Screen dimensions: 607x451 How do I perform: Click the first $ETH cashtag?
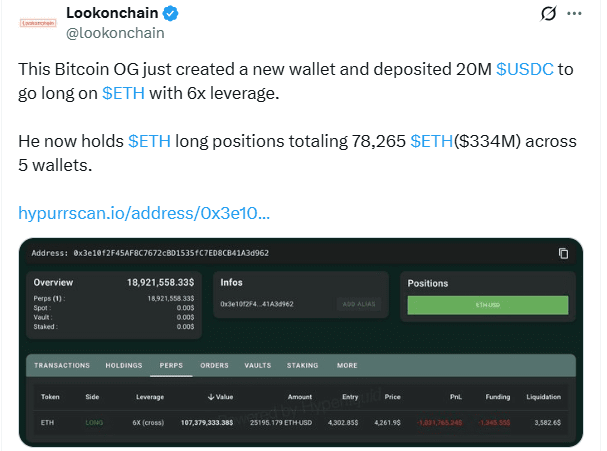(123, 93)
